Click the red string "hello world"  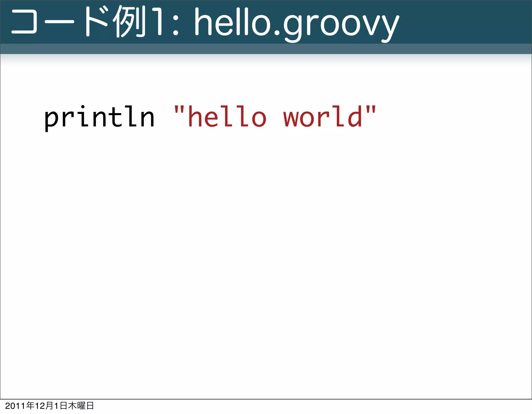coord(275,116)
